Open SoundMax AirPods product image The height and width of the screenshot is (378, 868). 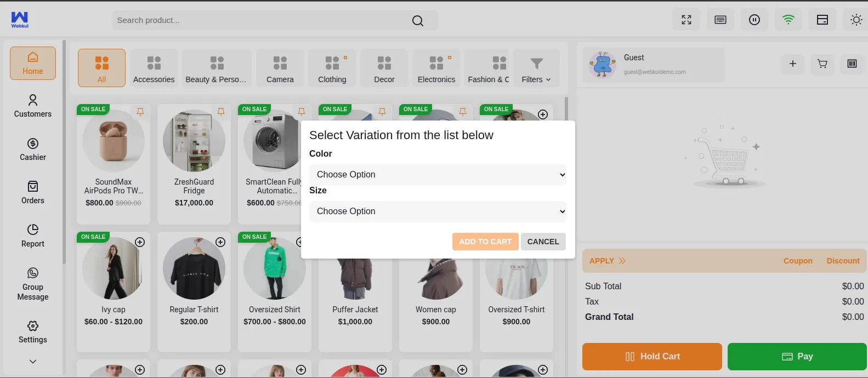(114, 141)
